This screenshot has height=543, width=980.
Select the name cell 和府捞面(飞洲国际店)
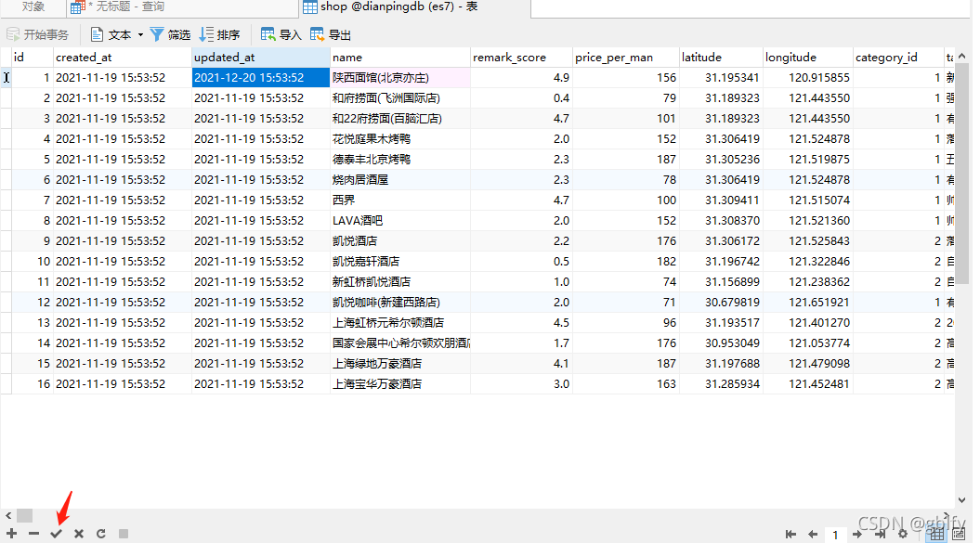coord(400,98)
